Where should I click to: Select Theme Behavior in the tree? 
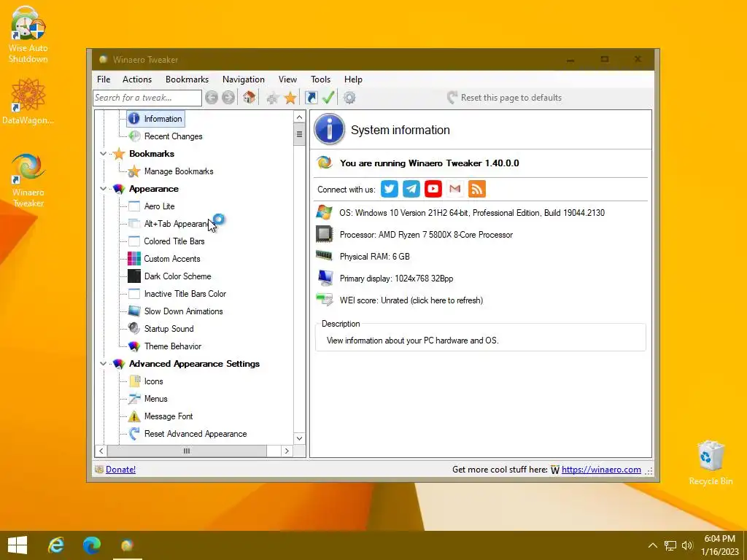(173, 346)
